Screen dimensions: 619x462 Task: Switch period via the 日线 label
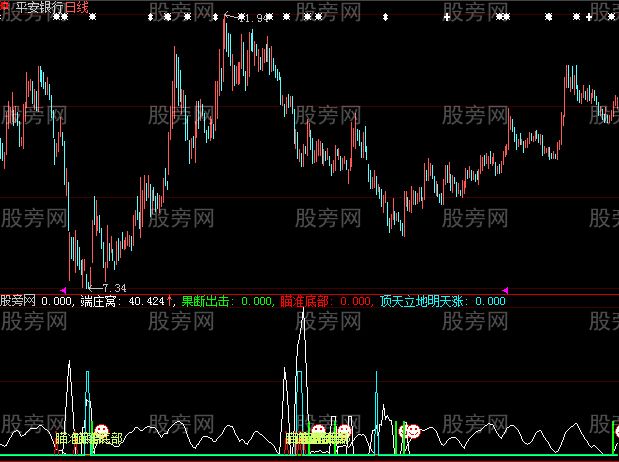coord(77,7)
